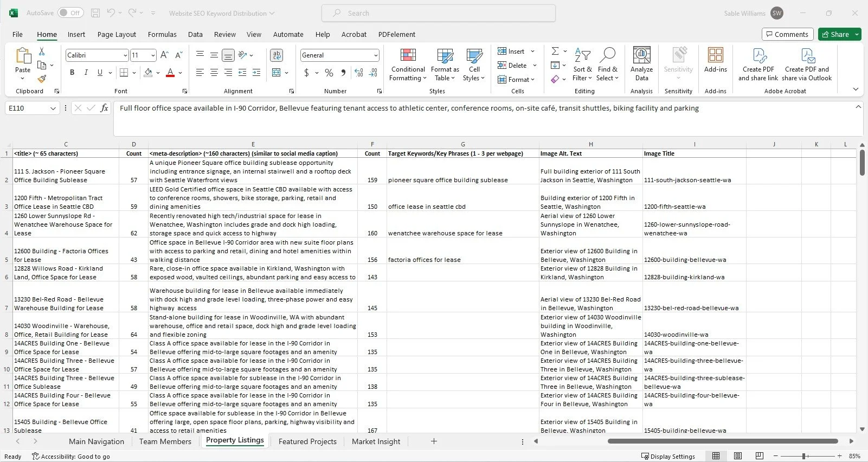Open the File menu

tap(17, 34)
